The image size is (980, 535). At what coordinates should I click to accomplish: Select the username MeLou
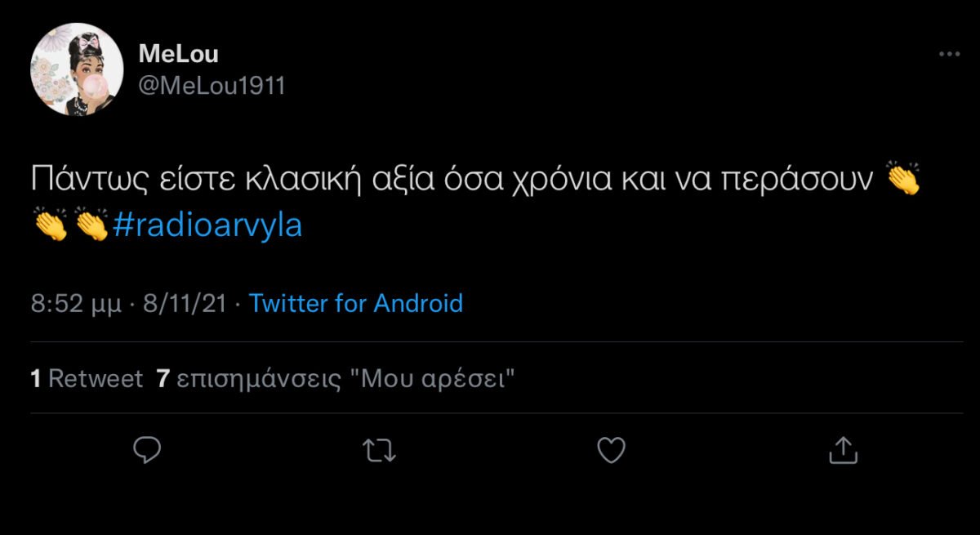click(178, 53)
